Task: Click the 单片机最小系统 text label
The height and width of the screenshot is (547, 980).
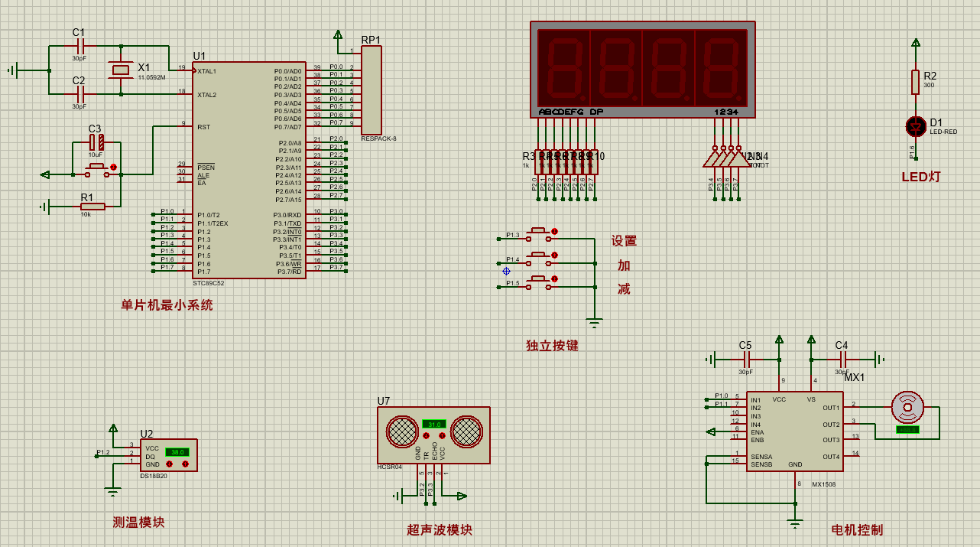Action: click(x=167, y=305)
